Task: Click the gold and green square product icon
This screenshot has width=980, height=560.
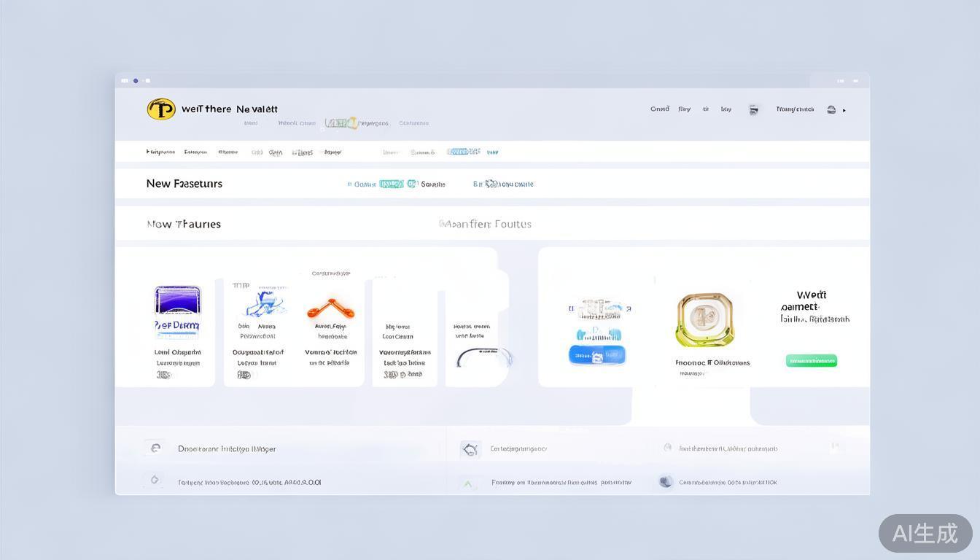Action: tap(704, 319)
